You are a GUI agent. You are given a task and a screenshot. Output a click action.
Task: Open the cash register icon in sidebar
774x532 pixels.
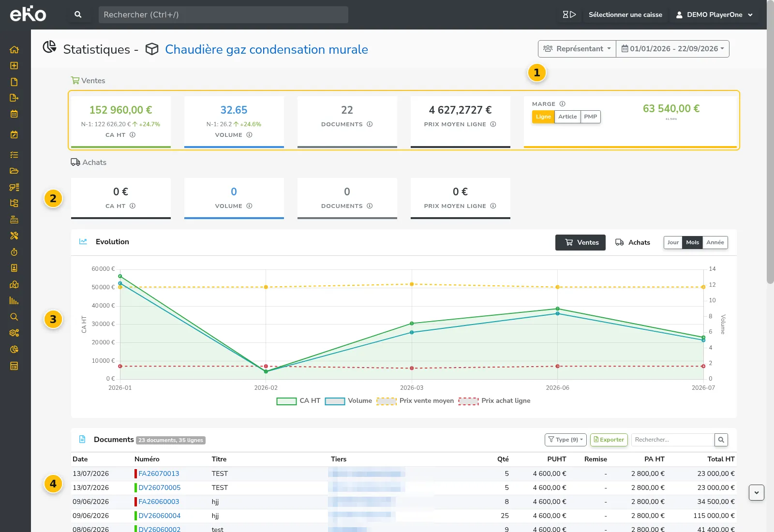tap(14, 220)
